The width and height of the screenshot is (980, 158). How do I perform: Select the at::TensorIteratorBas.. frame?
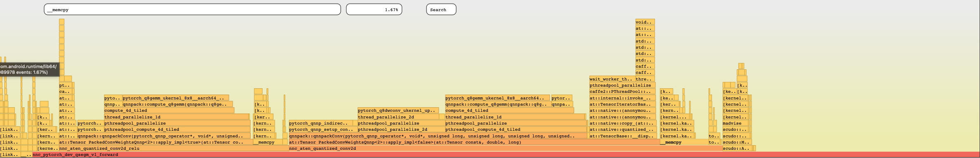click(622, 104)
